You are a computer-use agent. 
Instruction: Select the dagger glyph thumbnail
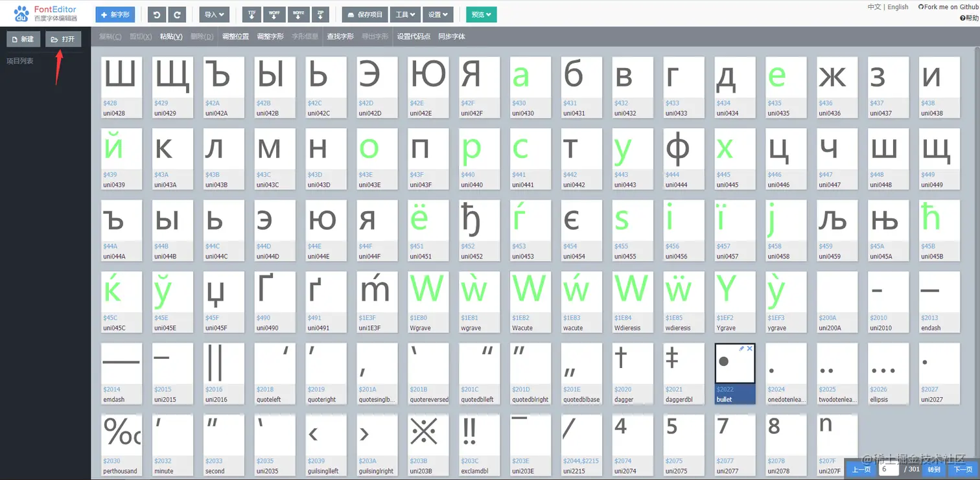click(x=633, y=374)
